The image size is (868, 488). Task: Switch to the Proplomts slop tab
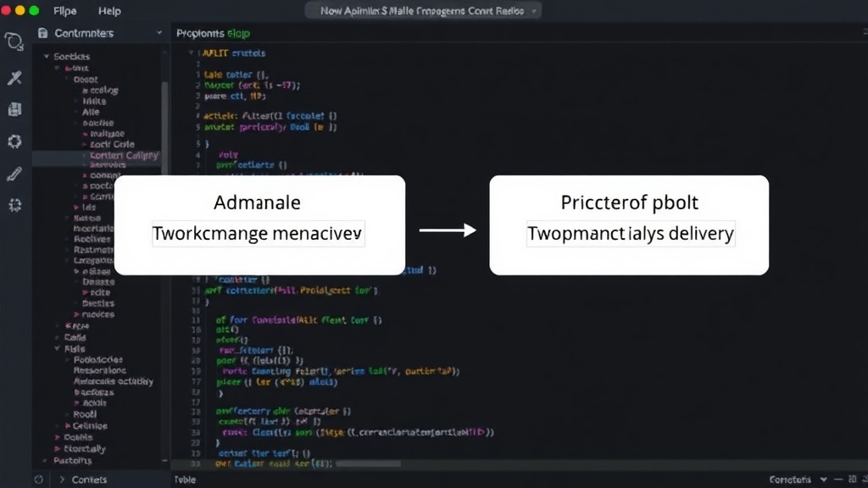(x=213, y=34)
